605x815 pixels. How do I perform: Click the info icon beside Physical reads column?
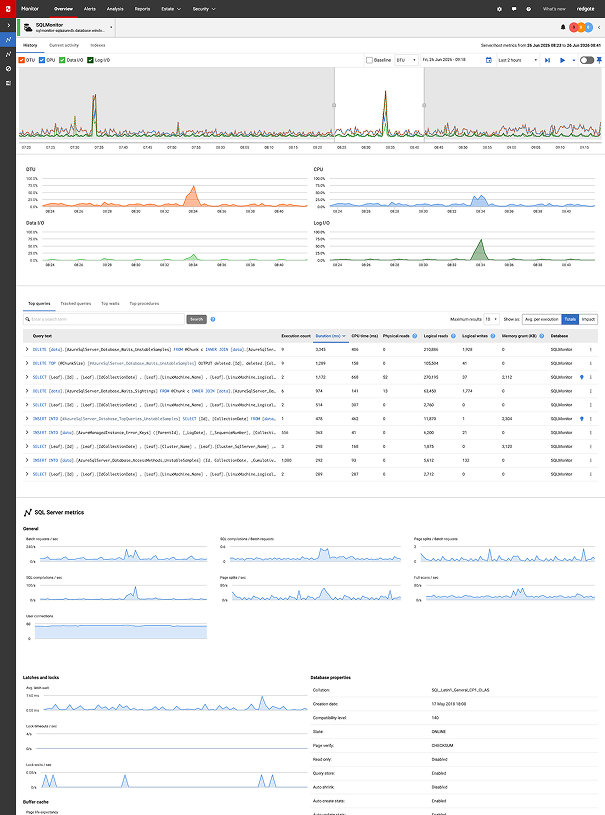pos(415,336)
